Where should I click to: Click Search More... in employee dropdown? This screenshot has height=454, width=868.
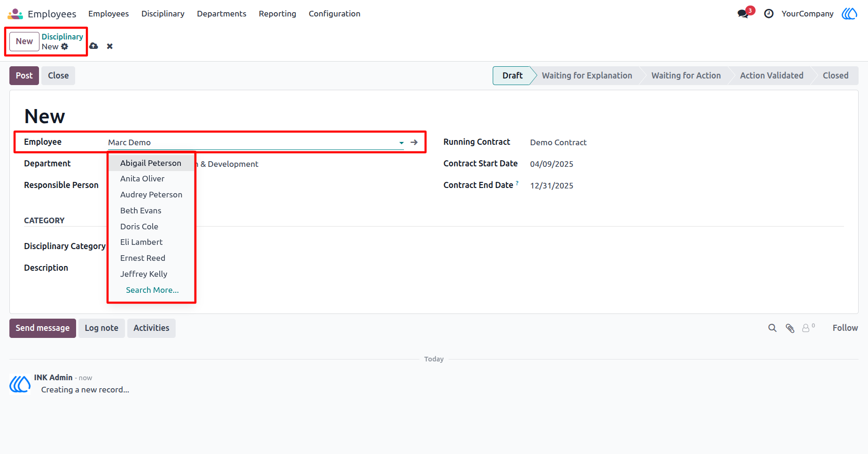[152, 290]
